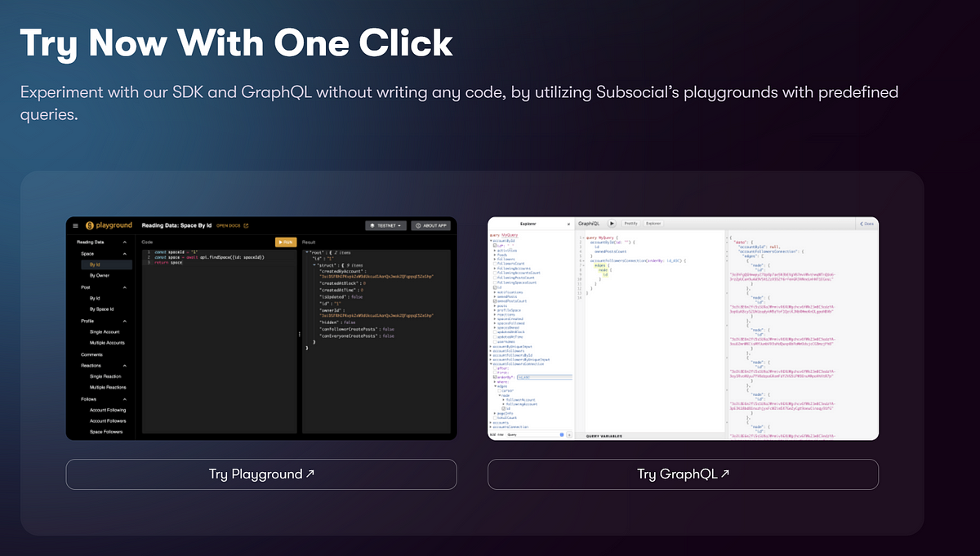Click inside the playground Code editor

point(218,343)
